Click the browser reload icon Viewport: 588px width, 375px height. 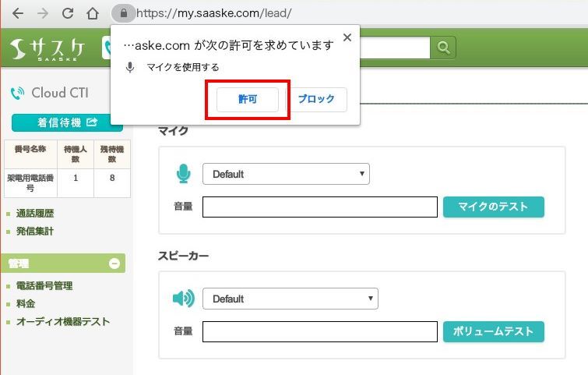tap(68, 13)
